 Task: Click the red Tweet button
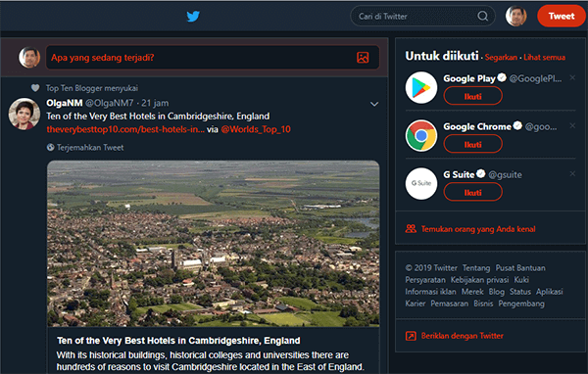point(561,16)
